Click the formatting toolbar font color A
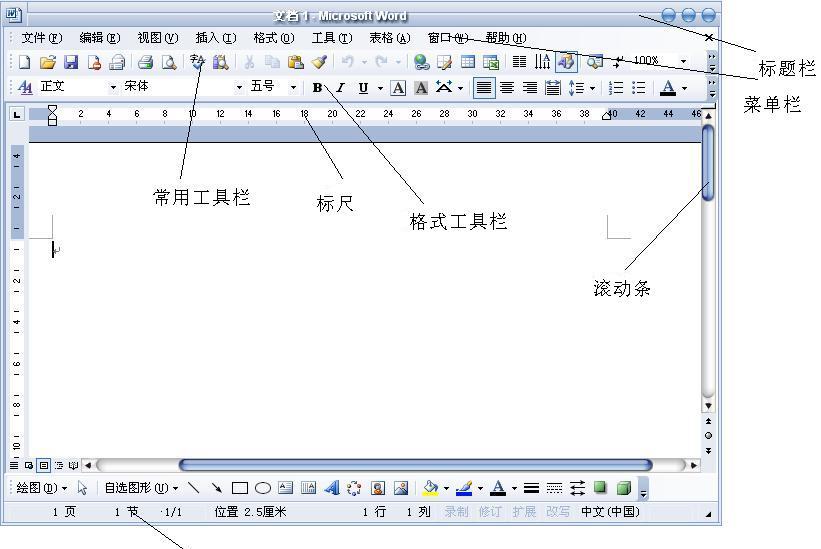This screenshot has height=549, width=821. pos(668,88)
